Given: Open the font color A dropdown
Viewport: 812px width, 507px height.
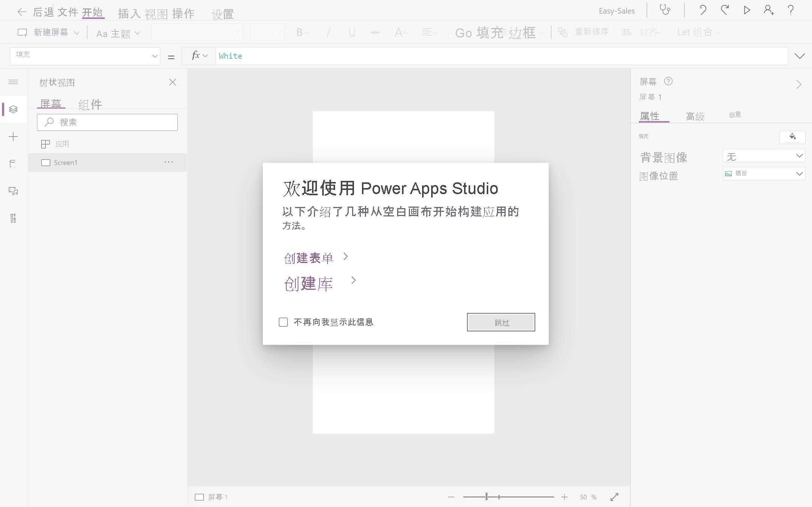Looking at the screenshot, I should 401,33.
